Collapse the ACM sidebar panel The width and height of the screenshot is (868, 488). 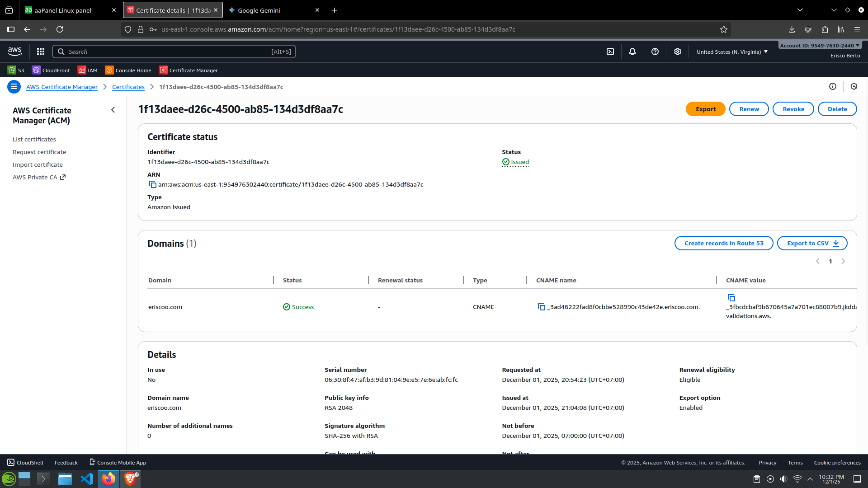click(113, 110)
